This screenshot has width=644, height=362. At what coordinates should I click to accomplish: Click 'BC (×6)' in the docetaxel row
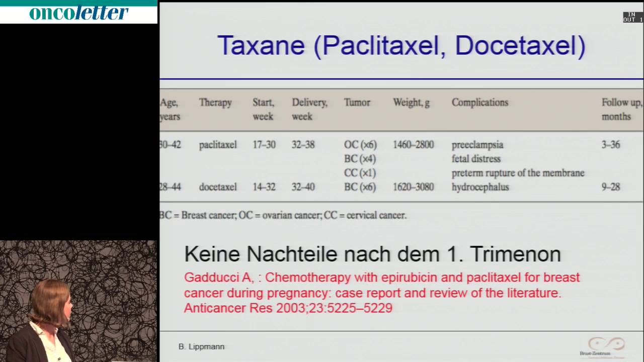click(x=360, y=187)
